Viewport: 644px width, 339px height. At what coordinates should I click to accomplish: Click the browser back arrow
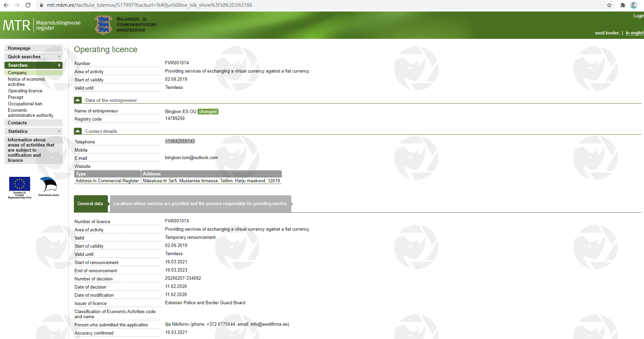6,5
